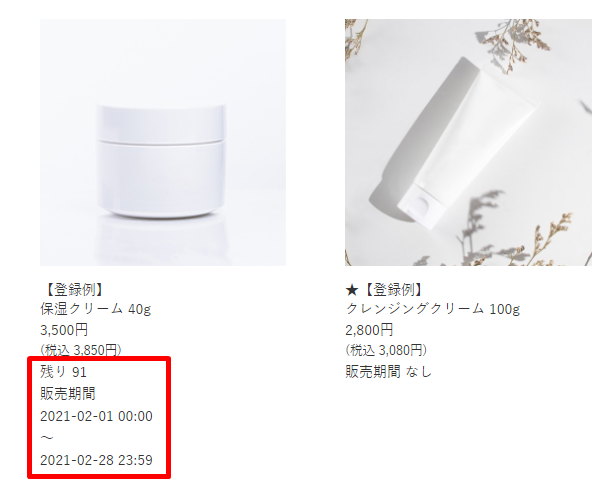Click the star icon before 【登録例】
607x504 pixels.
pos(352,290)
